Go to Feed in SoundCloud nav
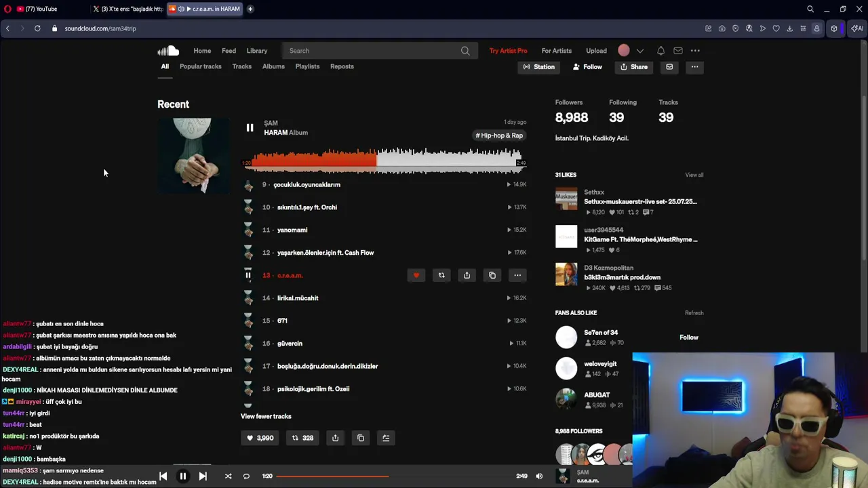Screen dimensions: 868x488 (229, 51)
